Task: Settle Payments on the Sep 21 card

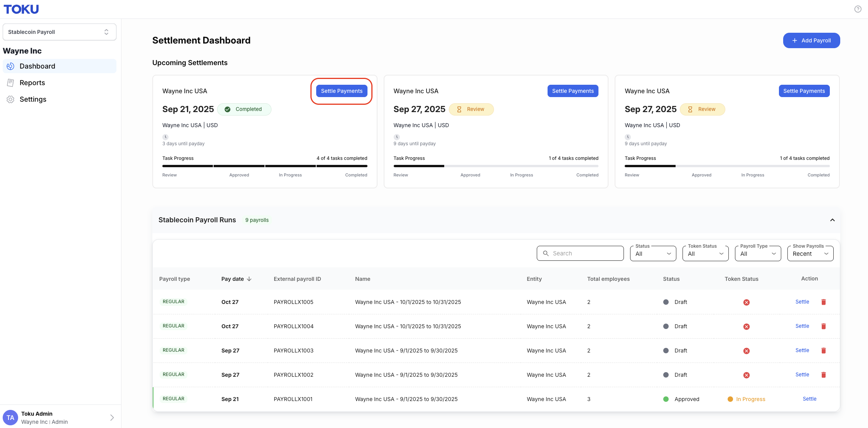Action: pyautogui.click(x=342, y=91)
